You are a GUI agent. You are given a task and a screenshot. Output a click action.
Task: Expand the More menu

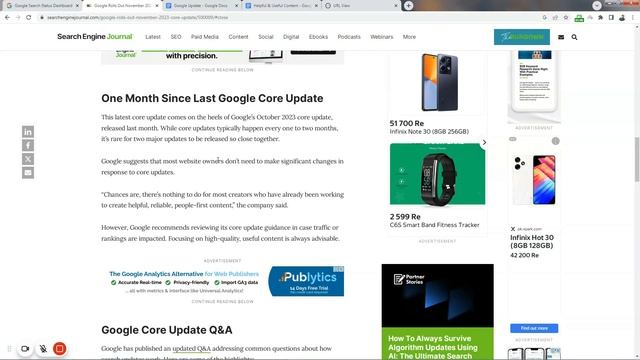click(x=409, y=37)
